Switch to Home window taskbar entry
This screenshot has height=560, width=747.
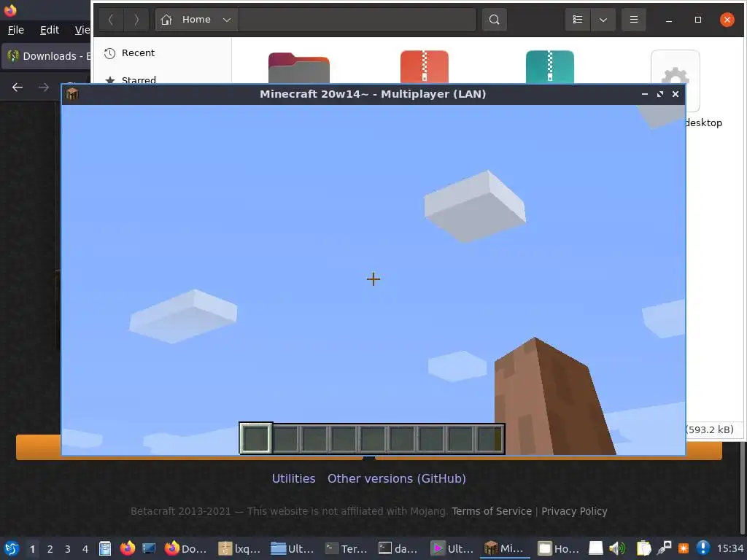[x=558, y=548]
